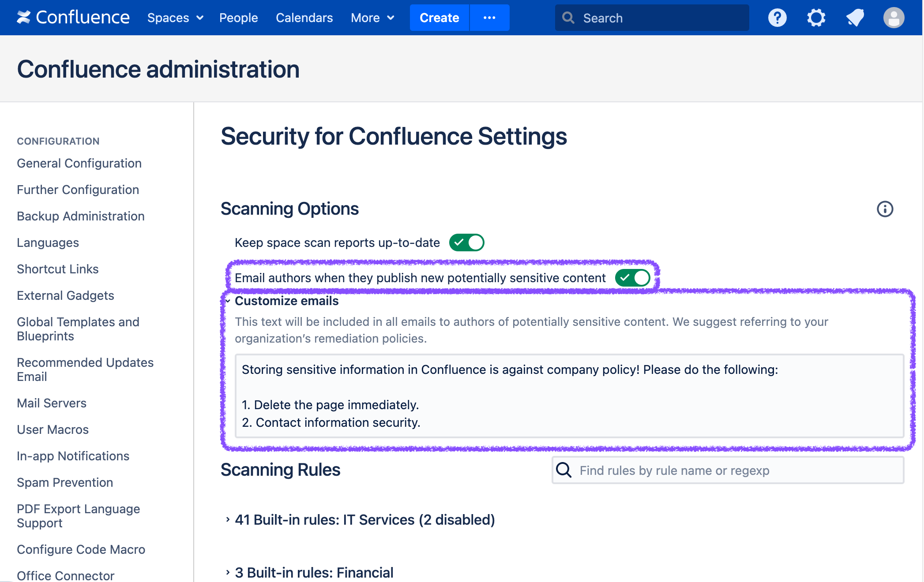924x582 pixels.
Task: Click the Create button
Action: pos(439,18)
